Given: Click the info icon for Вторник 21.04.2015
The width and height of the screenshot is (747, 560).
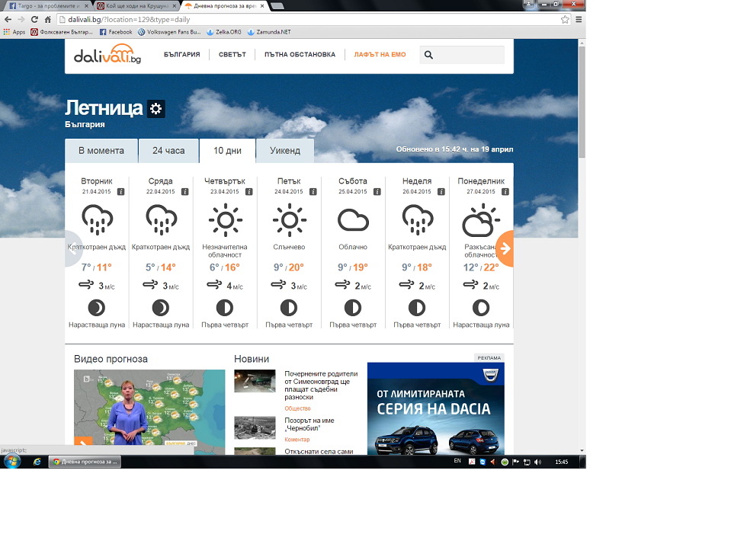Looking at the screenshot, I should coord(120,191).
